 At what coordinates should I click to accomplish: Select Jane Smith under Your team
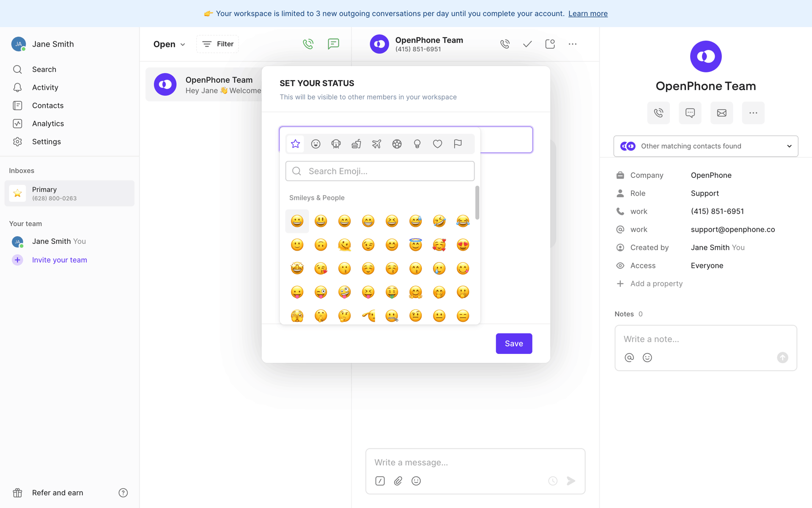(x=59, y=241)
